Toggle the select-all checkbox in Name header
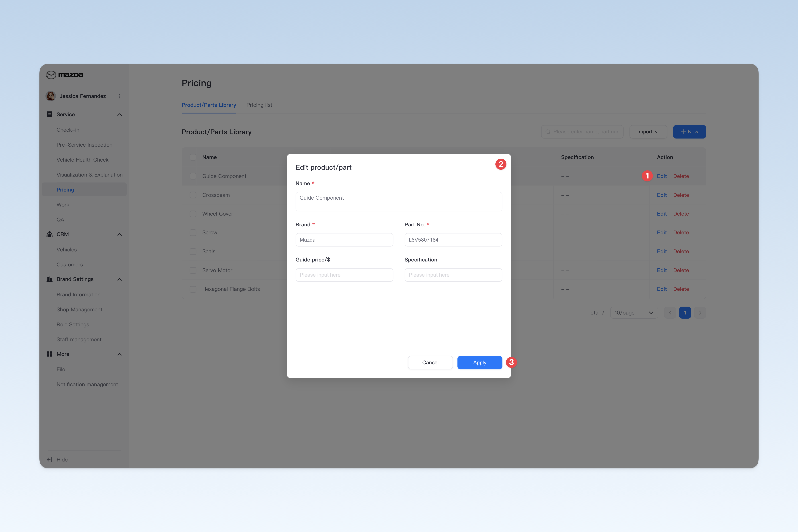The width and height of the screenshot is (798, 532). click(x=193, y=157)
